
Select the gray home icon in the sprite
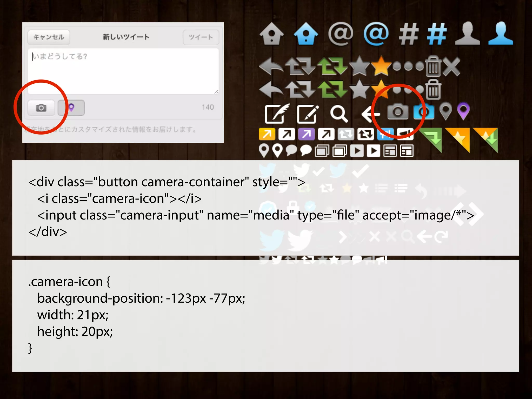[271, 34]
